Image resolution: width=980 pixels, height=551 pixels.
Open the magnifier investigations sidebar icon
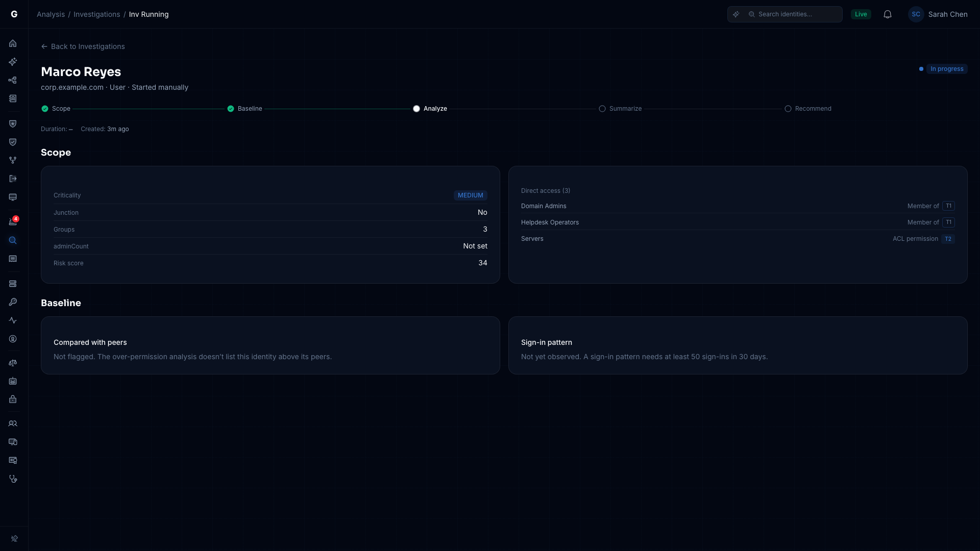click(13, 240)
